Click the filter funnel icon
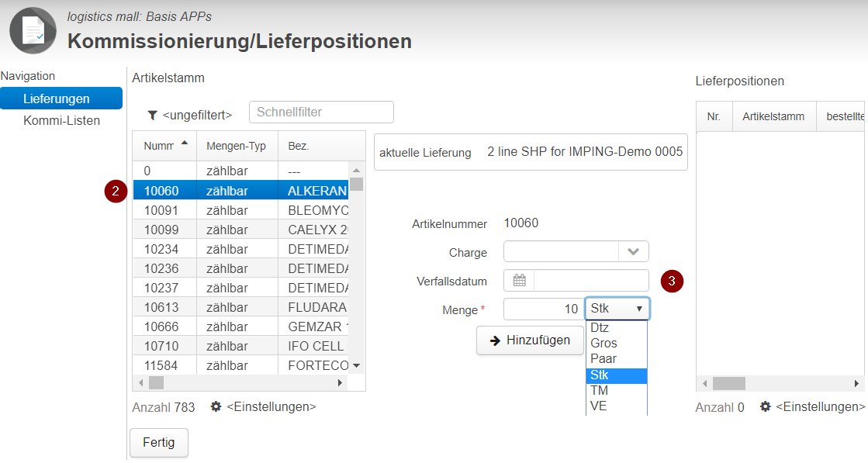Image resolution: width=868 pixels, height=463 pixels. tap(152, 115)
